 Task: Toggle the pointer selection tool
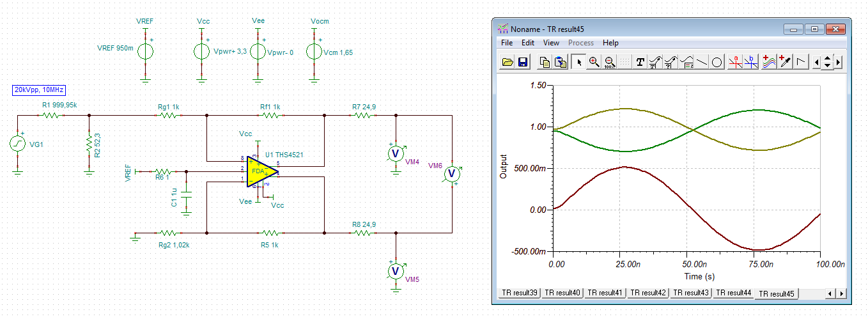click(579, 62)
